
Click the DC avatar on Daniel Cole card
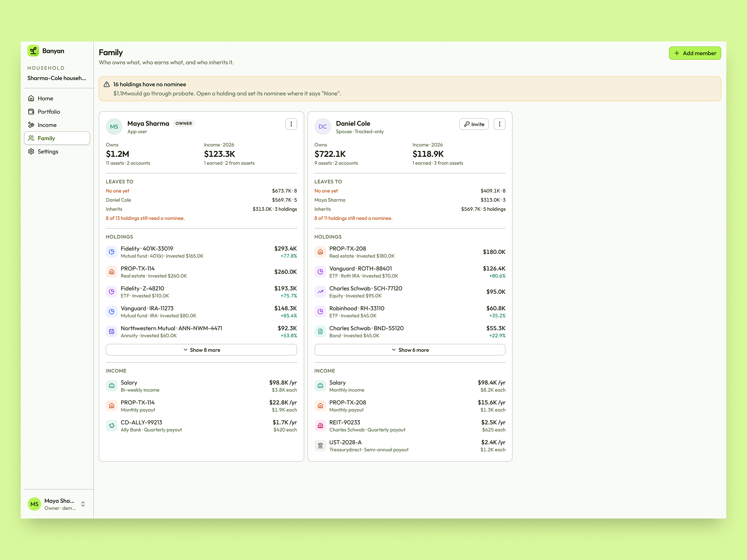pyautogui.click(x=323, y=127)
